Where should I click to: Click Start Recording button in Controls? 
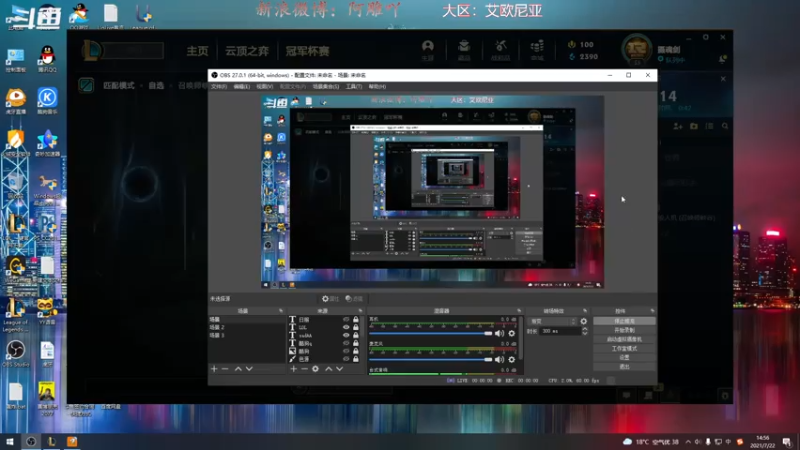624,331
